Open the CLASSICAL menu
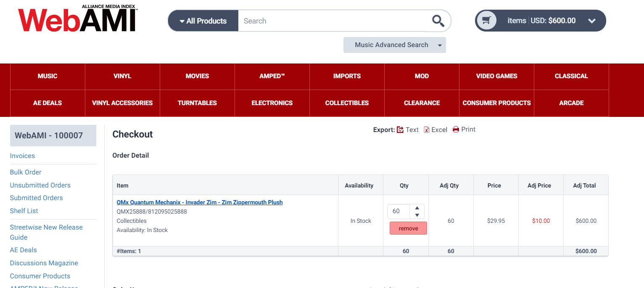Image resolution: width=644 pixels, height=288 pixels. pos(571,76)
